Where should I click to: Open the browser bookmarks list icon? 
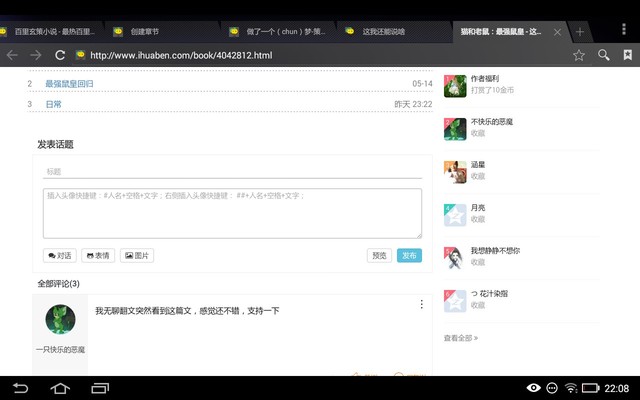coord(628,55)
